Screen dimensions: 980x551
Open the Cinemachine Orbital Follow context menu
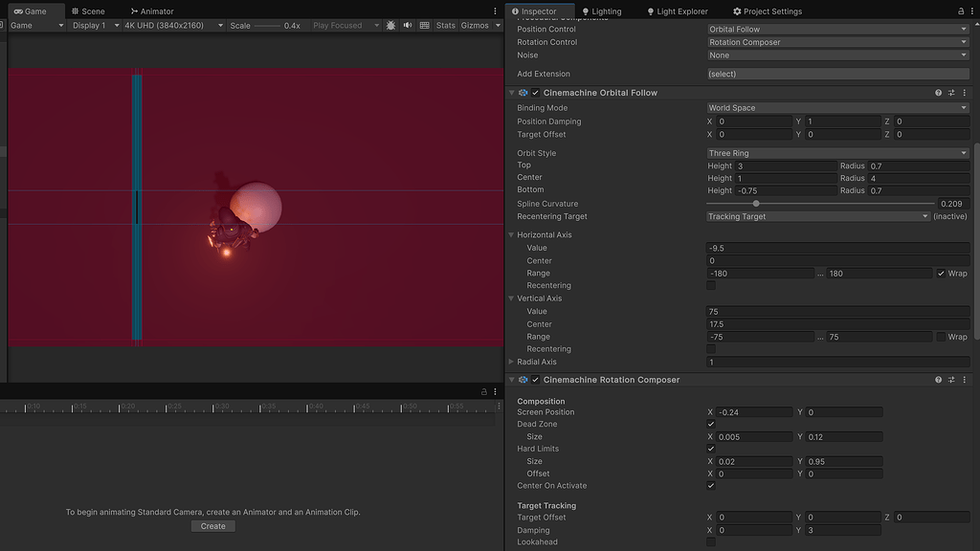click(x=965, y=92)
